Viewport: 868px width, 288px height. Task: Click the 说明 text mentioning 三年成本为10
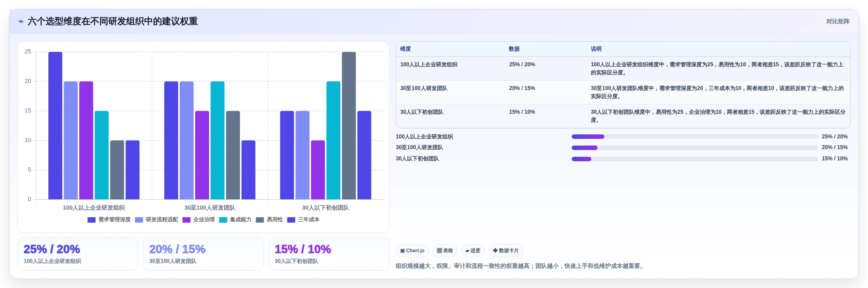coord(718,92)
